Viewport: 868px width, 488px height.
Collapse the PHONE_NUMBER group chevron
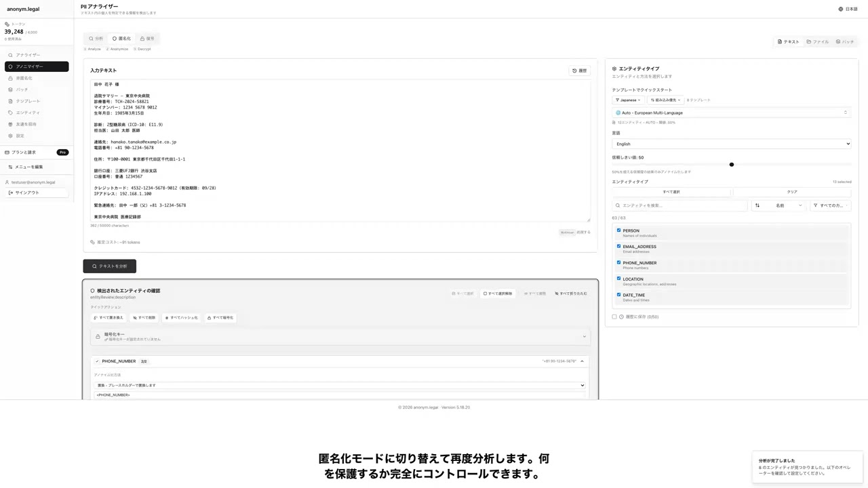click(x=582, y=361)
